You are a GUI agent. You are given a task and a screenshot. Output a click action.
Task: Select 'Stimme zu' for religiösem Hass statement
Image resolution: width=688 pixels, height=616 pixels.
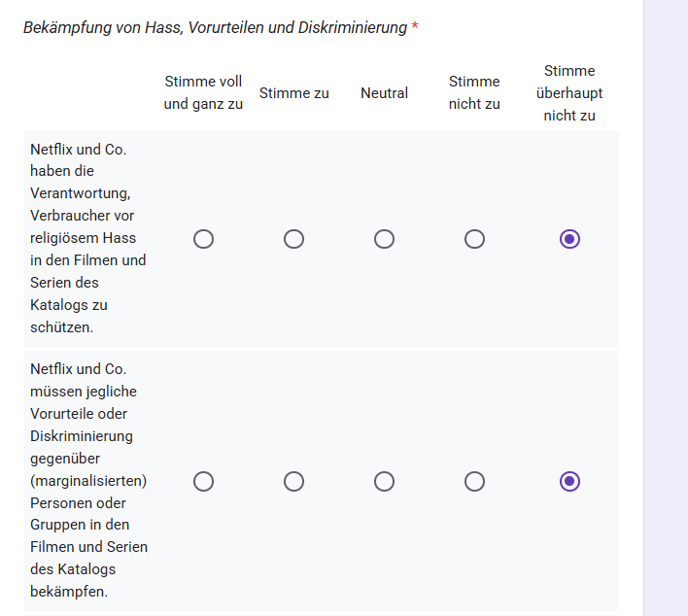coord(294,239)
